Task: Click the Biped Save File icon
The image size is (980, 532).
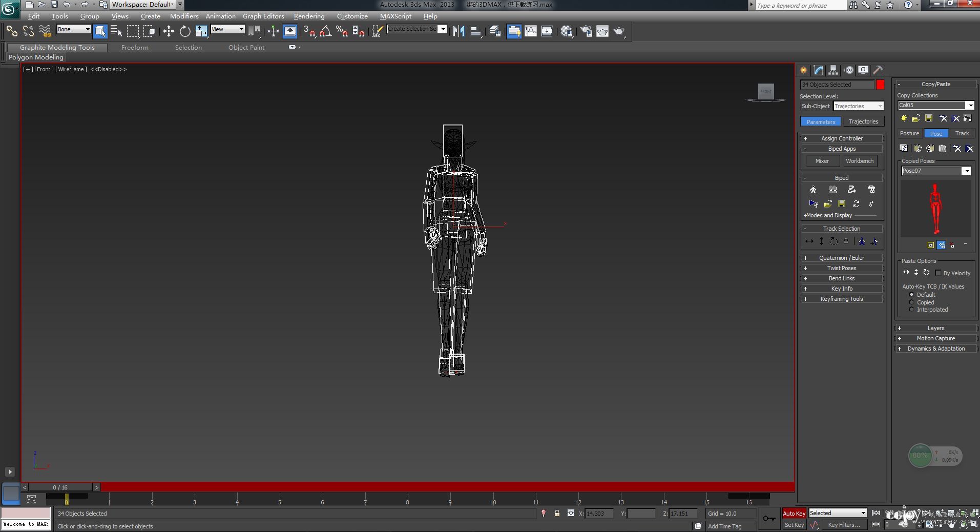Action: pos(841,203)
